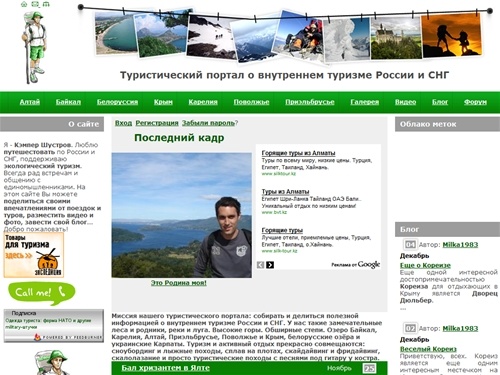The width and height of the screenshot is (500, 375).
Task: Open the Бал хризантем в Ялте article
Action: tap(166, 368)
